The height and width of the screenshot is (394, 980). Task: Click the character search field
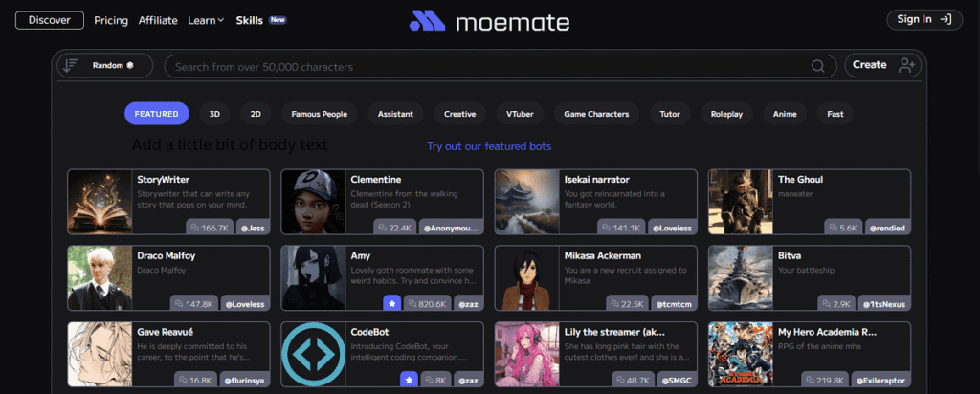click(500, 67)
